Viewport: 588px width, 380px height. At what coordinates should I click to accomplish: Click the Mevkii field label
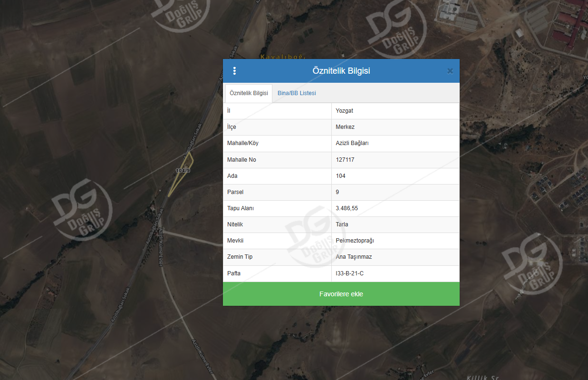(x=235, y=241)
